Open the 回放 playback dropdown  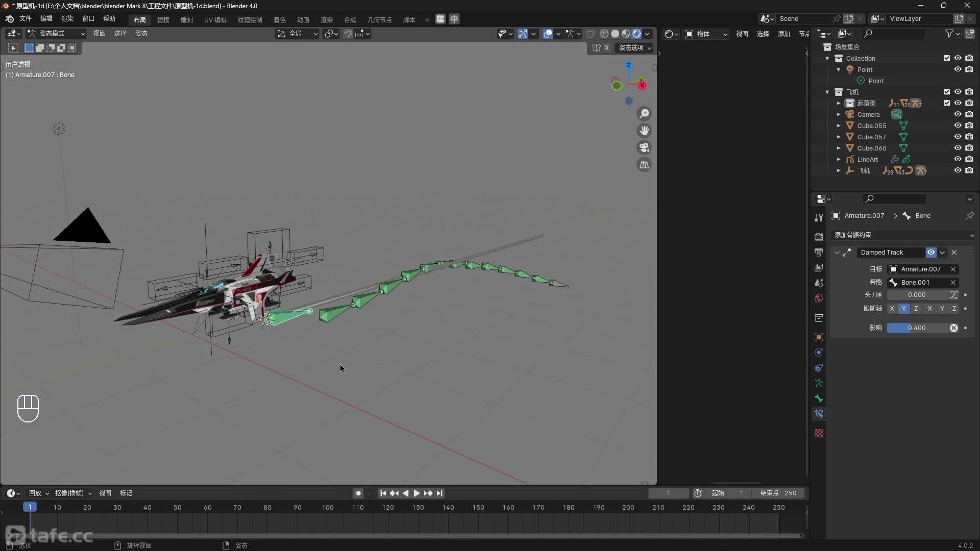point(38,493)
